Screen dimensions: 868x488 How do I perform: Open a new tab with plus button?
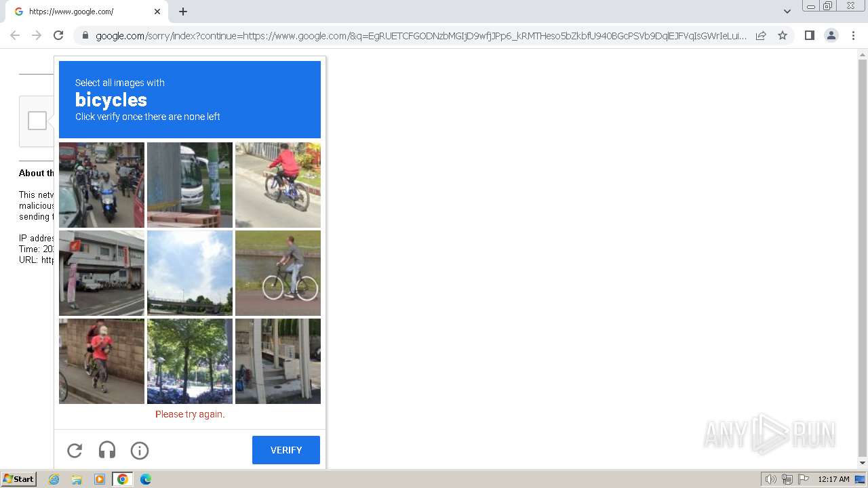tap(183, 12)
